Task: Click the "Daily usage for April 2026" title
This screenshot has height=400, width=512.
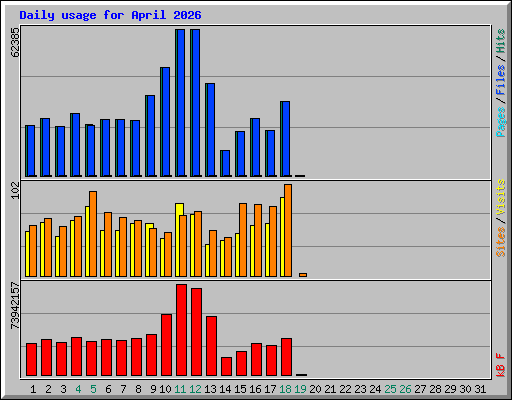Action: coord(110,15)
